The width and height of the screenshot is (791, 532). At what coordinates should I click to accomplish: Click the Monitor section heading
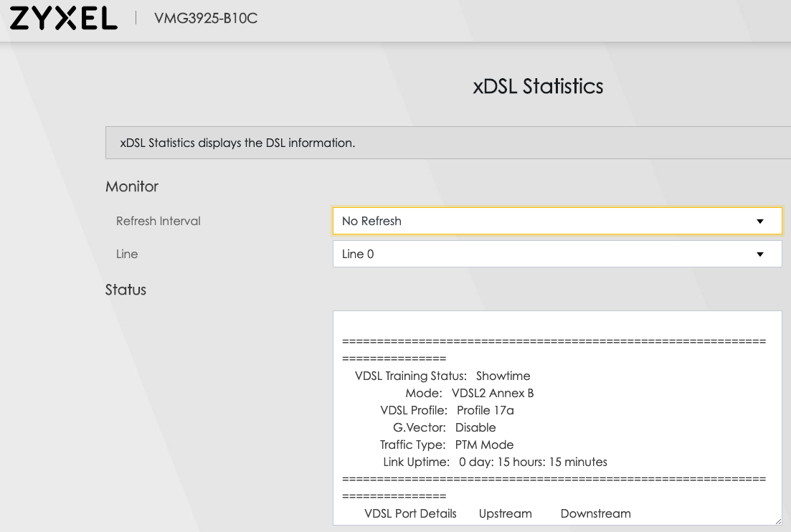pos(131,186)
